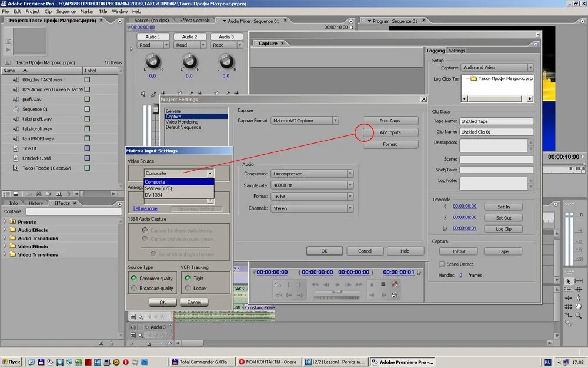Click the Такси Профи 10 сек.avi clip icon
Image resolution: width=588 pixels, height=368 pixels.
pos(16,168)
